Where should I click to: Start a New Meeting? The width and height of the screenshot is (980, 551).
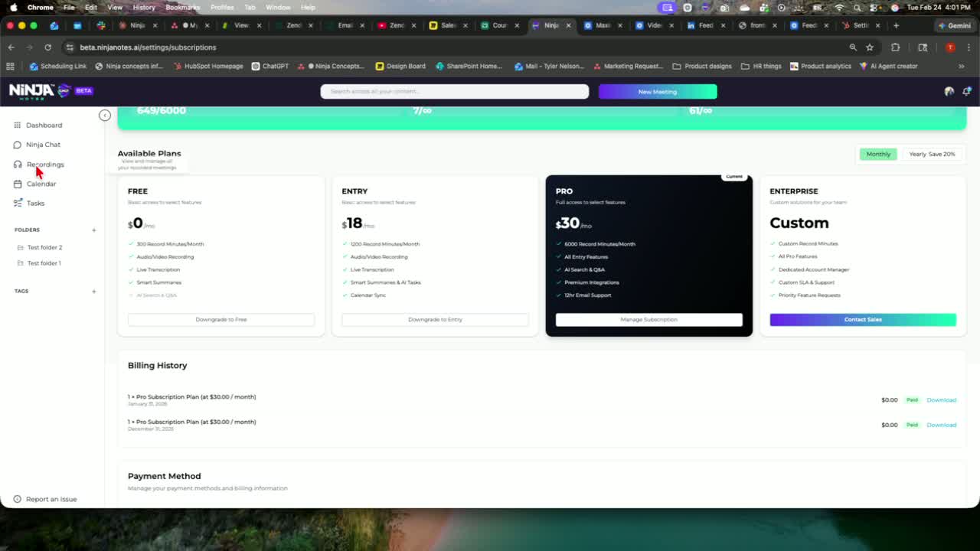click(x=658, y=92)
